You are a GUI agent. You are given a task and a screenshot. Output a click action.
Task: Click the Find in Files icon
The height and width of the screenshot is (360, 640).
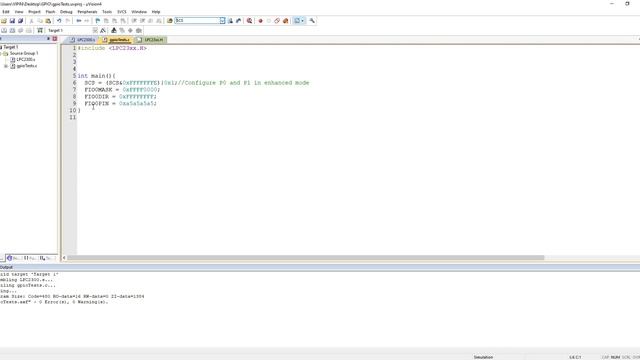coord(170,21)
